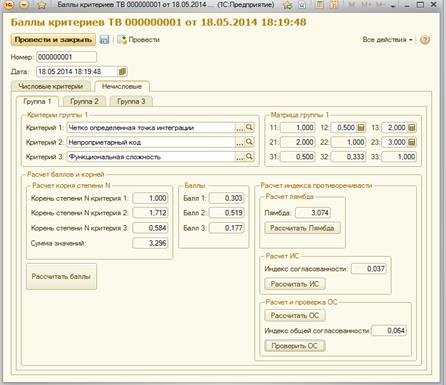Image resolution: width=446 pixels, height=385 pixels.
Task: Click the help question mark icon
Action: [x=425, y=40]
